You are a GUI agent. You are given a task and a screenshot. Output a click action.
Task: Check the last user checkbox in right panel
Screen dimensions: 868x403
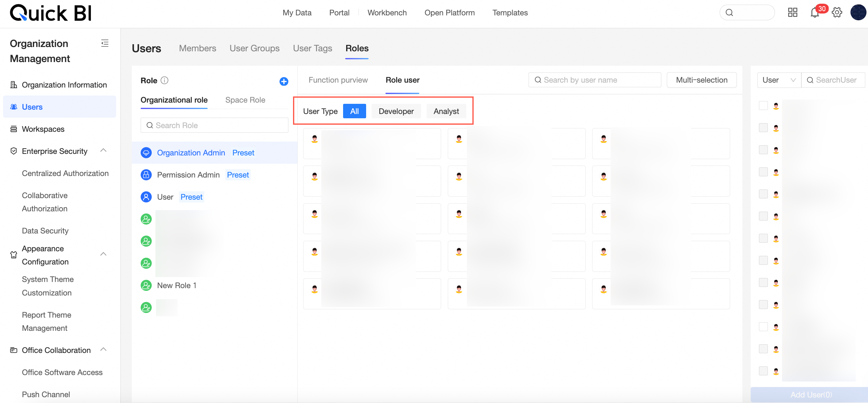[x=763, y=371]
